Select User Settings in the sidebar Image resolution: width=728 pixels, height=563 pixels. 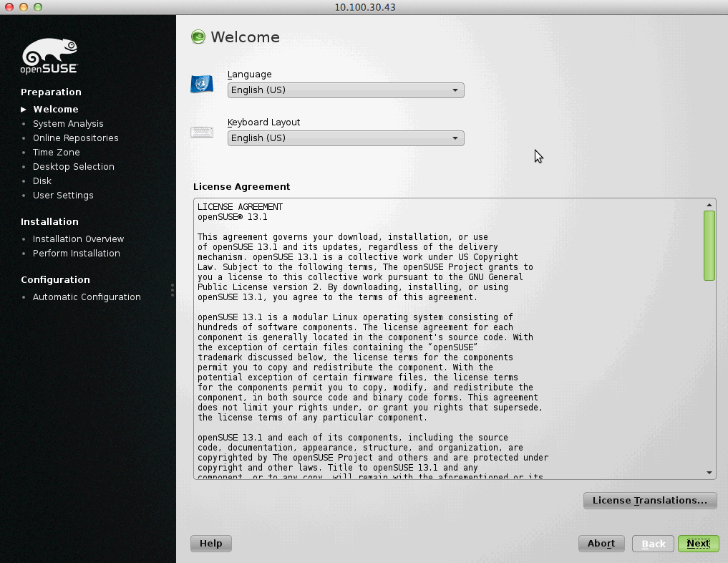pyautogui.click(x=63, y=195)
